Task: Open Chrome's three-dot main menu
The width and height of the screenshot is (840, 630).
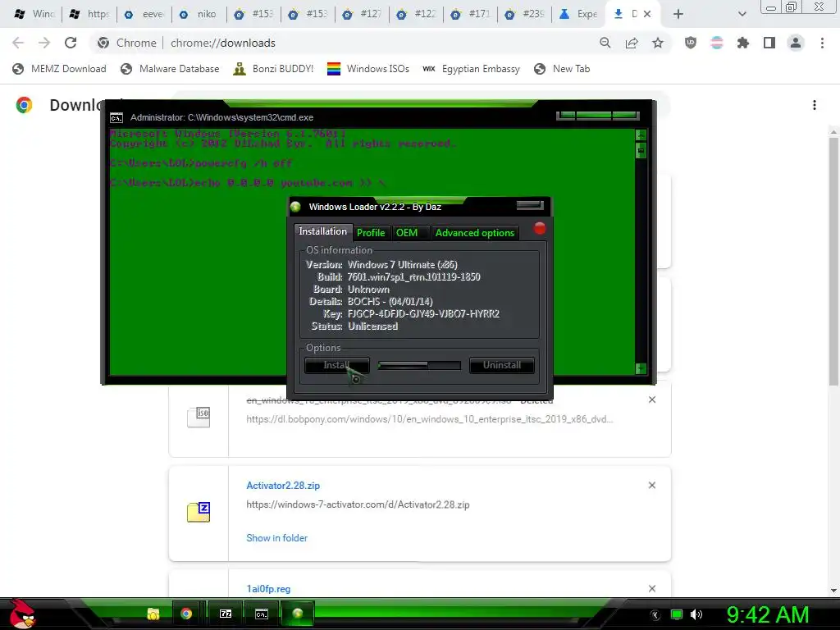Action: click(822, 43)
